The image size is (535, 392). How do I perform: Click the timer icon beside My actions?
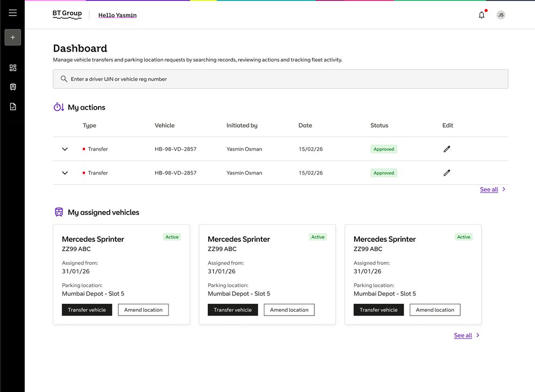coord(59,107)
